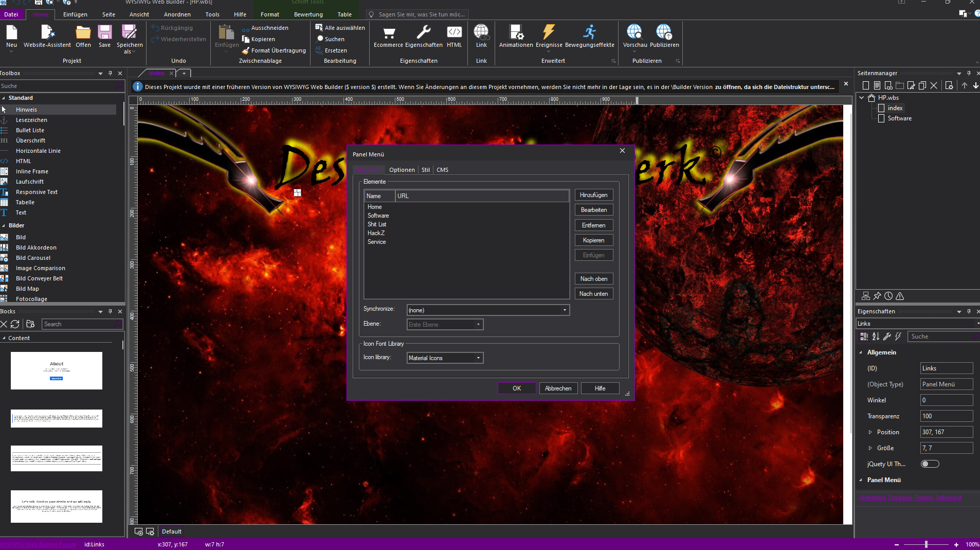The width and height of the screenshot is (980, 550).
Task: Confirm the dialog with OK
Action: pos(517,388)
